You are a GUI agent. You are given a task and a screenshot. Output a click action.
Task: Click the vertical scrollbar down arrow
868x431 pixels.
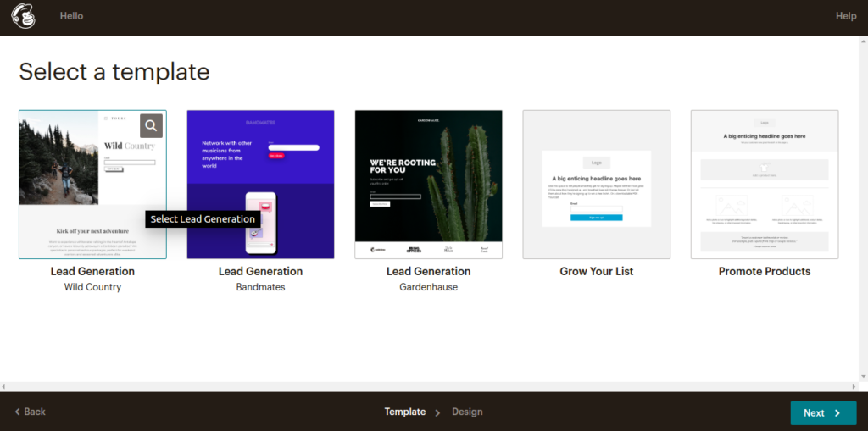(864, 376)
